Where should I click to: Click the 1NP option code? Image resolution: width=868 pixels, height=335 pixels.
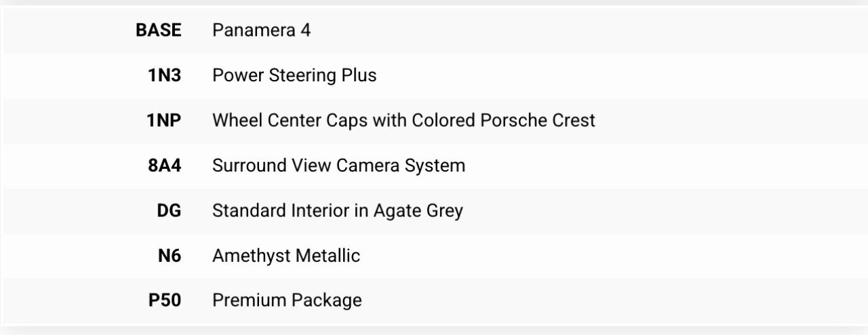click(x=165, y=121)
